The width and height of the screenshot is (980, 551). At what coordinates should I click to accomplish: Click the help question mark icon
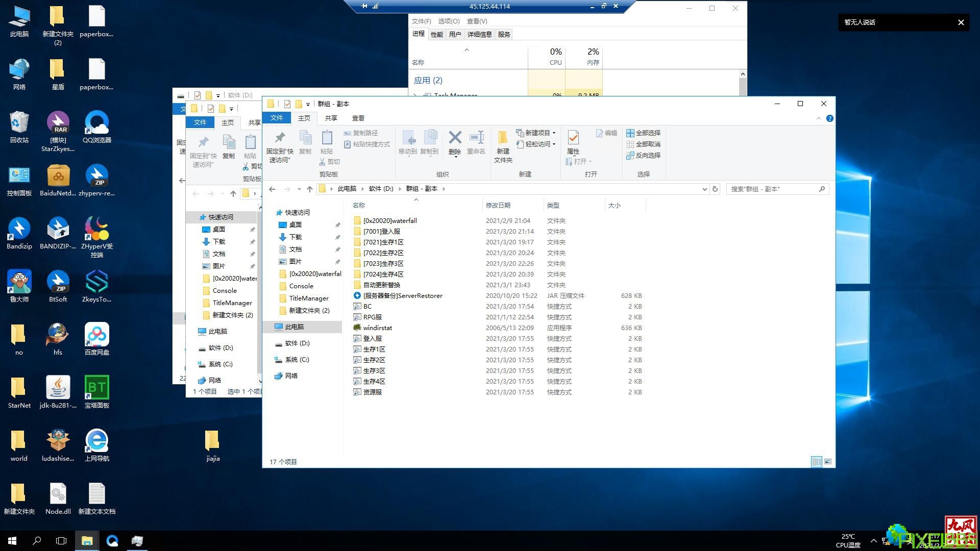pyautogui.click(x=830, y=118)
